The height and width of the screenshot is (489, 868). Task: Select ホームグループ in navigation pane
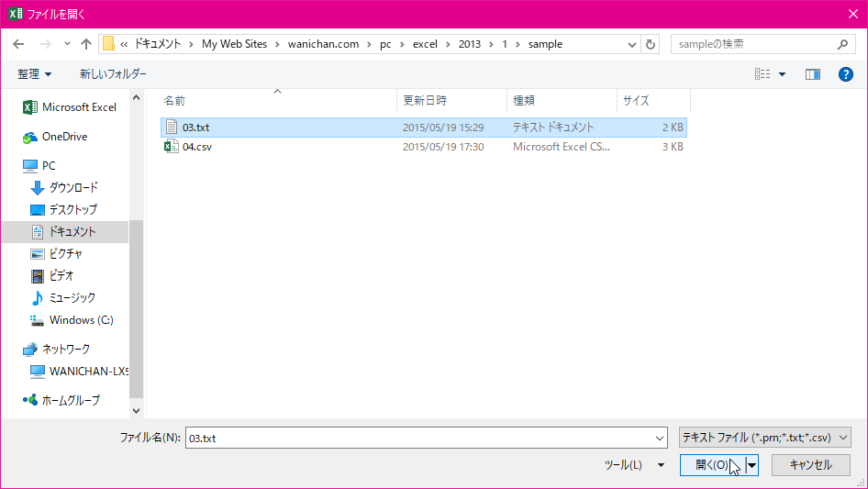[61, 400]
